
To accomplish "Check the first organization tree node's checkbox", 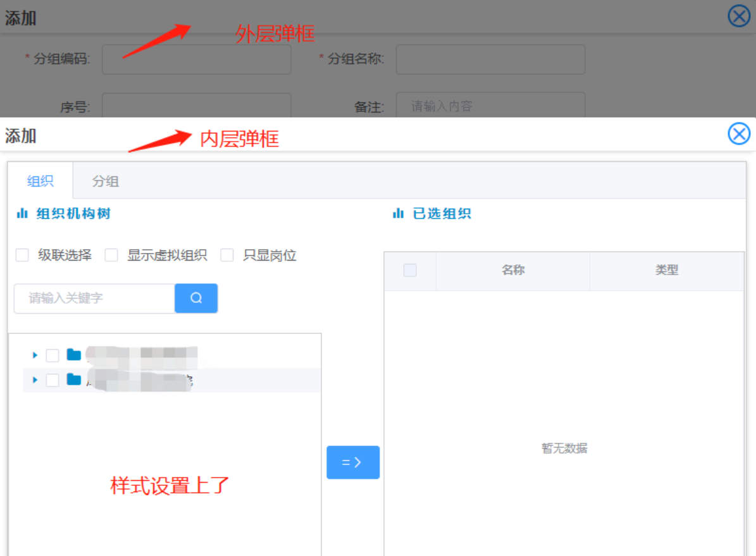I will tap(53, 355).
